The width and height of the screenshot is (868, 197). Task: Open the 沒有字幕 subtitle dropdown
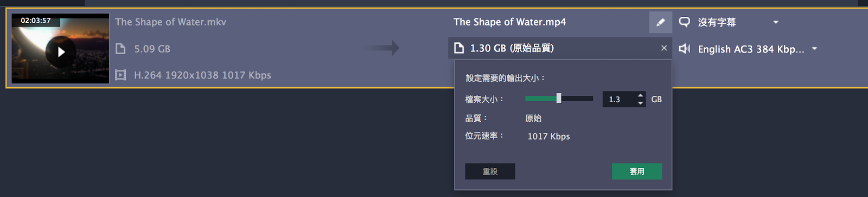(776, 22)
